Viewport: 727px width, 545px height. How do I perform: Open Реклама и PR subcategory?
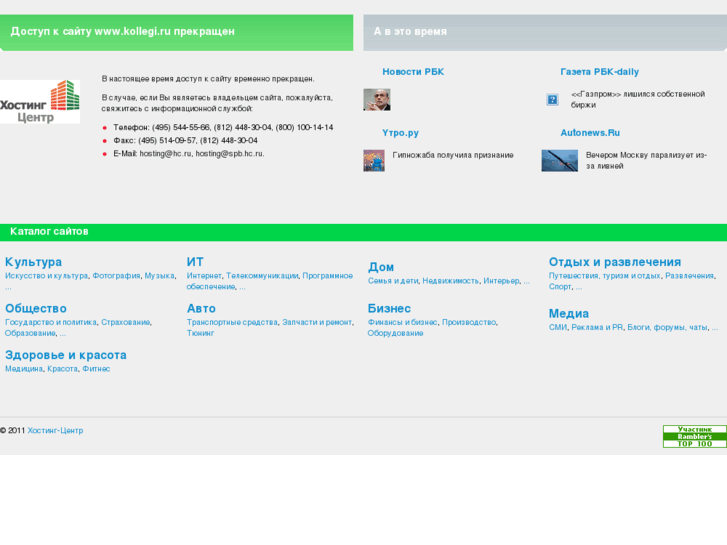pos(597,327)
